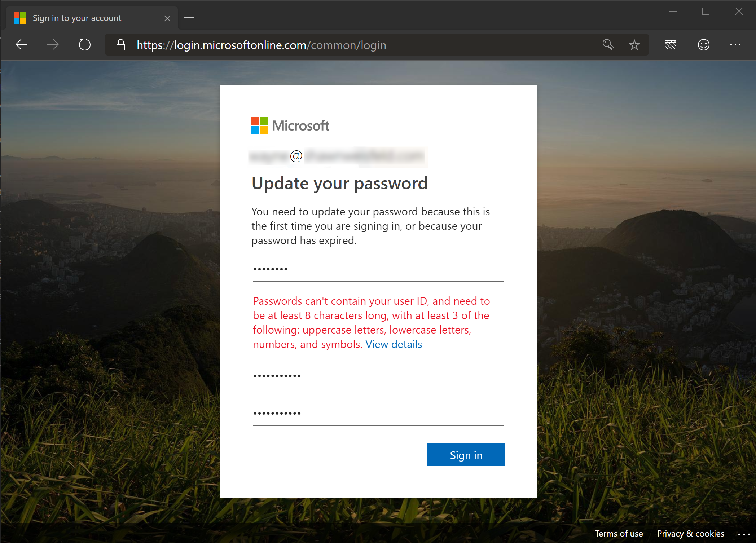
Task: Click the 'Privacy & cookies' link
Action: click(x=690, y=534)
